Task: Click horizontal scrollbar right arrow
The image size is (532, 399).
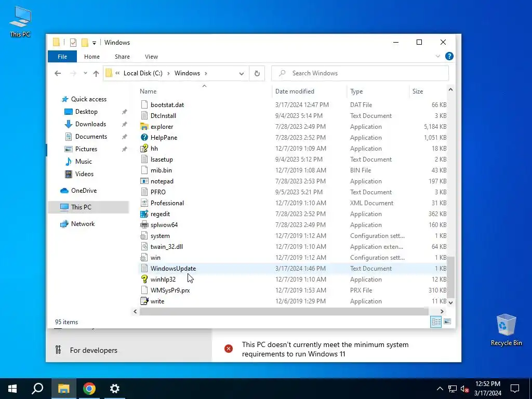Action: point(442,312)
